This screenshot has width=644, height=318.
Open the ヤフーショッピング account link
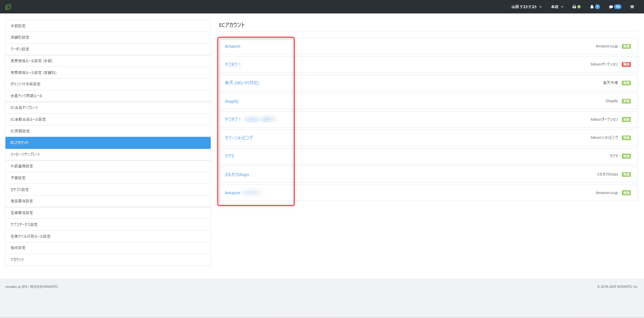(239, 138)
